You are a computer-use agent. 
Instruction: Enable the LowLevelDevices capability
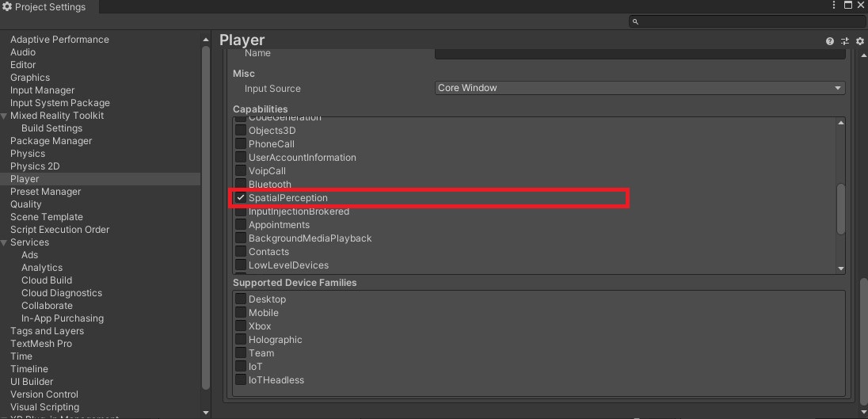[241, 265]
